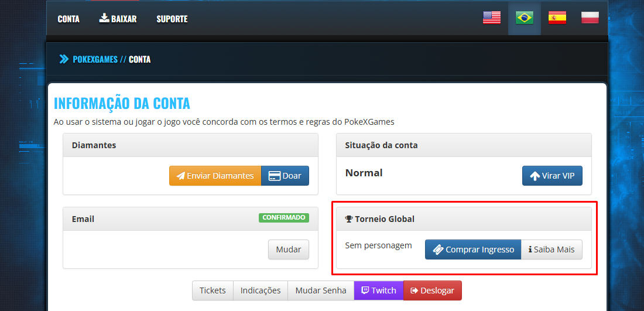The height and width of the screenshot is (311, 644).
Task: Click the INFORMAÇÃO DA CONTA heading
Action: point(122,103)
